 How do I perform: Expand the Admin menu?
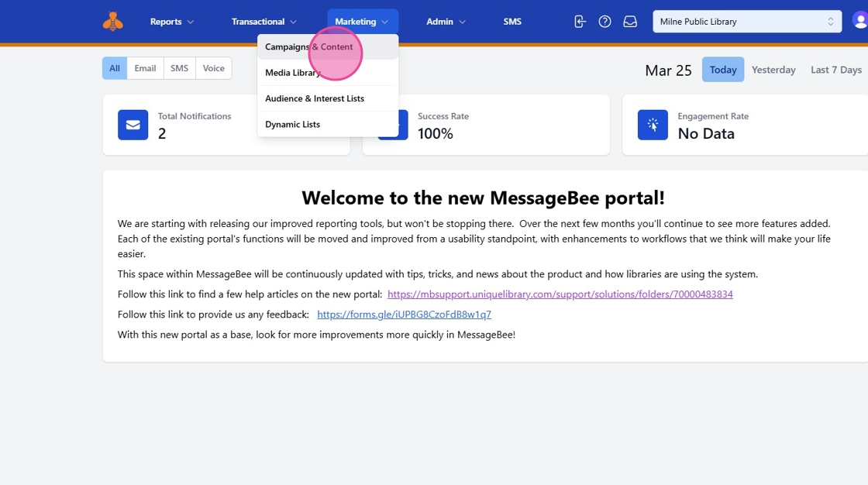tap(446, 22)
